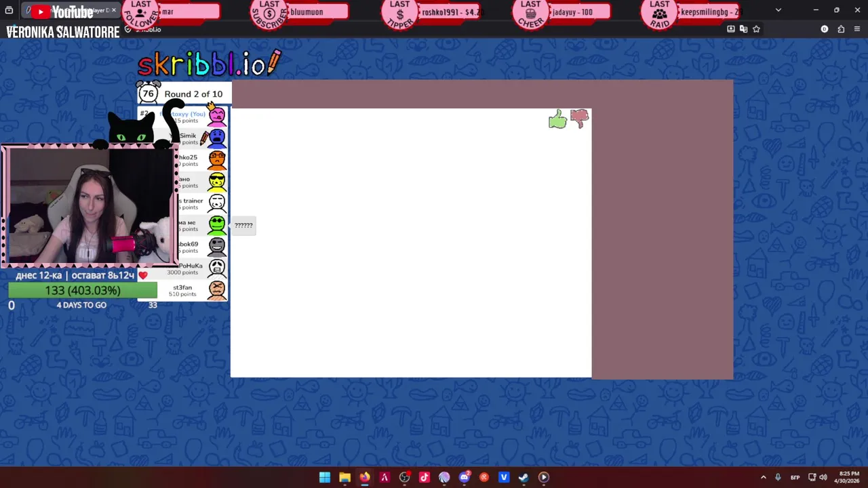This screenshot has height=488, width=868.
Task: Click Simik's blue drawing avatar
Action: coord(217,138)
